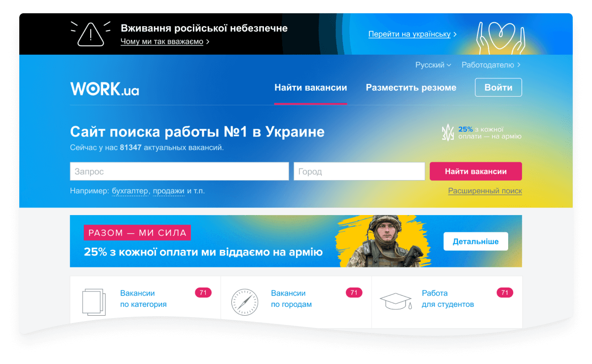Open the Расширенный поиск link

[485, 191]
